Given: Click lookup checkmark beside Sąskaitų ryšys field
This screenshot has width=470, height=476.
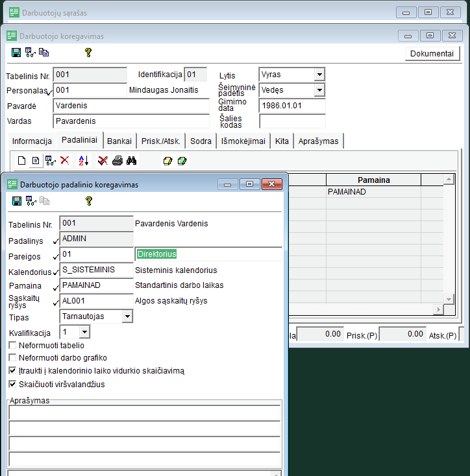Looking at the screenshot, I should 56,303.
